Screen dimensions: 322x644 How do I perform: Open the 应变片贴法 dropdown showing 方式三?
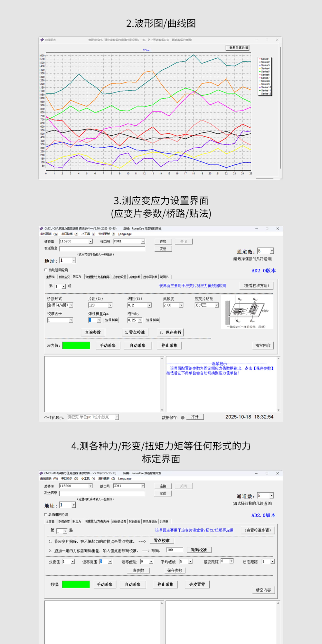216,305
